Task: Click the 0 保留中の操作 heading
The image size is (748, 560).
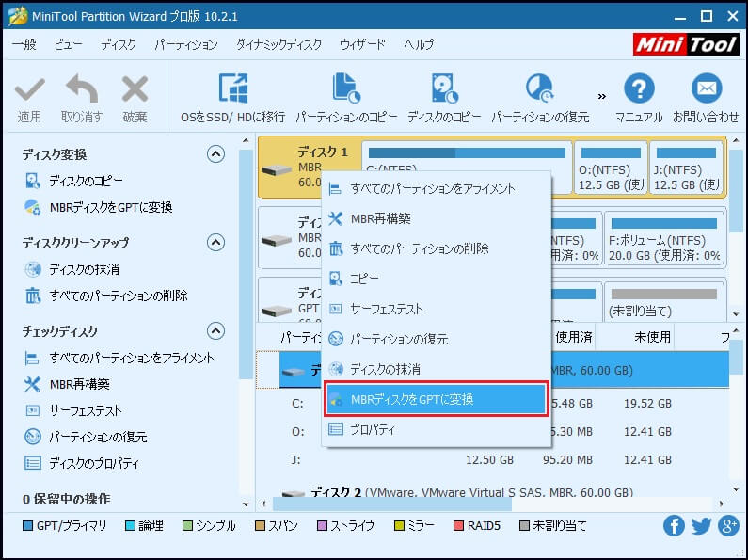Action: tap(66, 499)
